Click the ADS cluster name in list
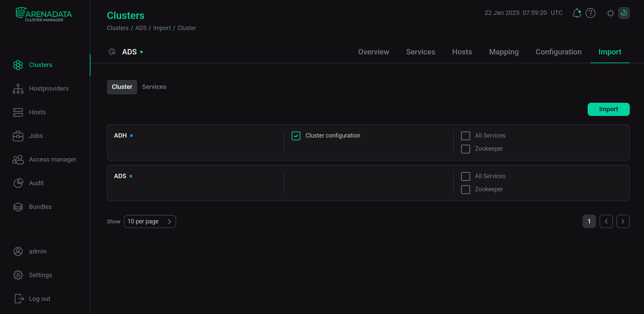 pos(120,176)
